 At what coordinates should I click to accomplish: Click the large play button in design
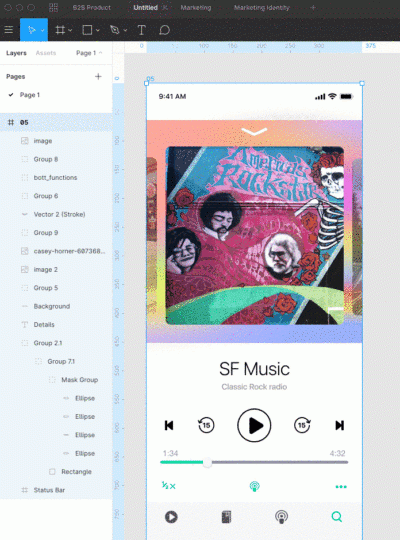[254, 425]
